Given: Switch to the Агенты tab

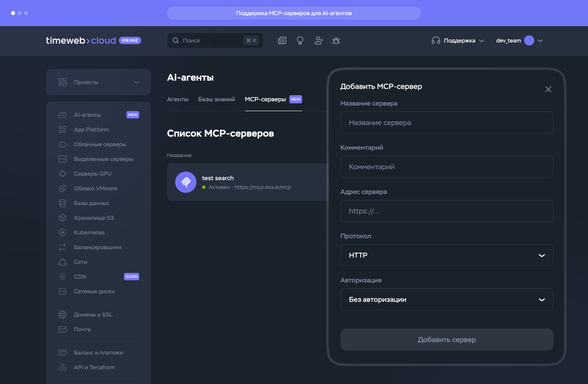Looking at the screenshot, I should click(x=178, y=99).
